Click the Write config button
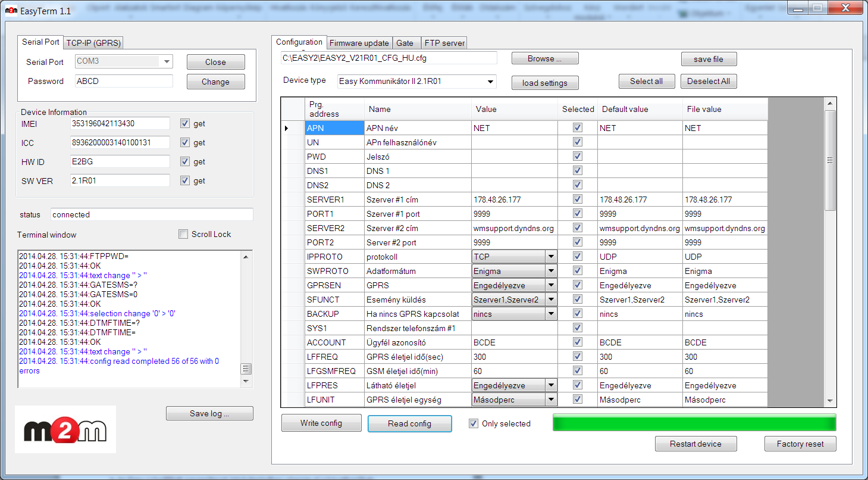This screenshot has height=480, width=868. pos(321,423)
